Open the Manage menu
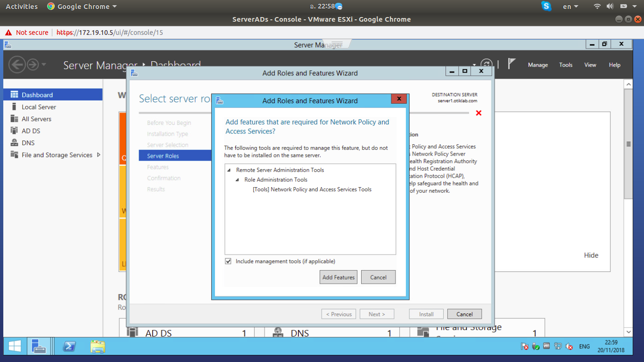The image size is (644, 362). [x=538, y=65]
